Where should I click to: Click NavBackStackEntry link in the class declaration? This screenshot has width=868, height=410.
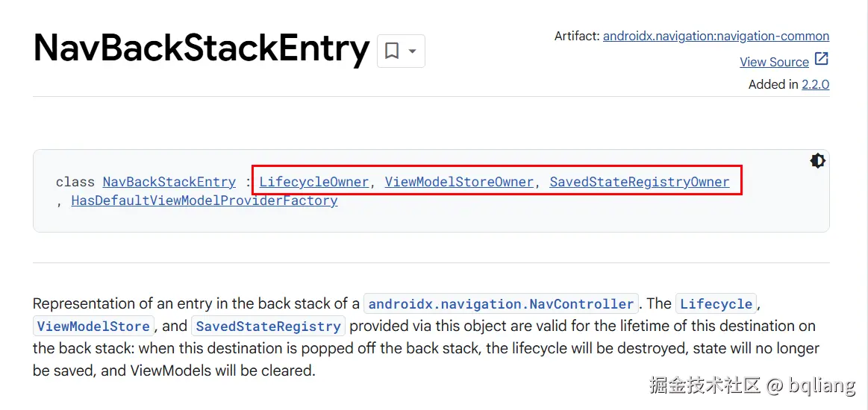click(x=169, y=182)
